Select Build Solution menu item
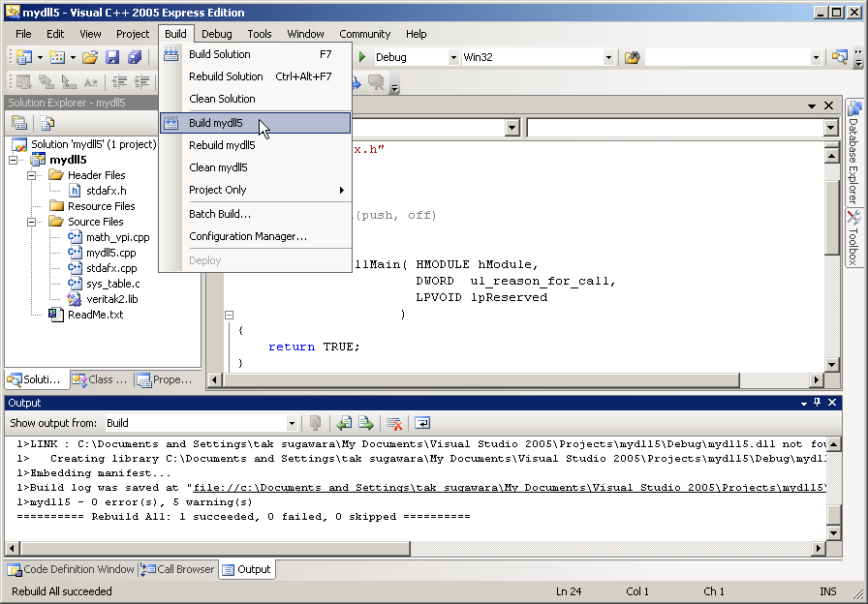 tap(256, 54)
